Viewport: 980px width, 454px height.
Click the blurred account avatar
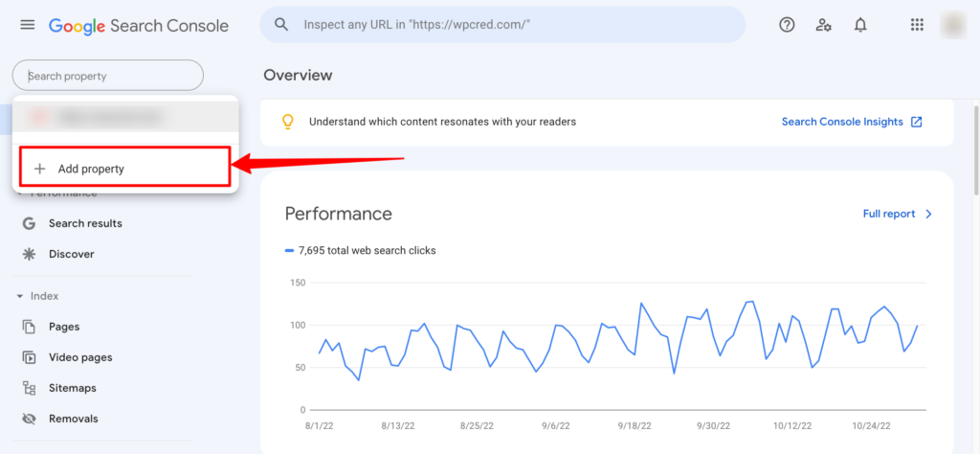[954, 25]
